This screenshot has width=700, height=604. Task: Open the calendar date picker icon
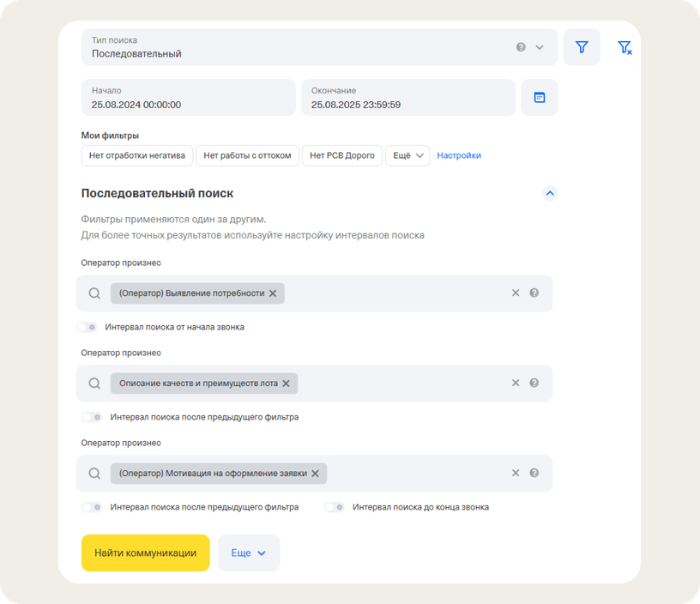click(x=540, y=98)
